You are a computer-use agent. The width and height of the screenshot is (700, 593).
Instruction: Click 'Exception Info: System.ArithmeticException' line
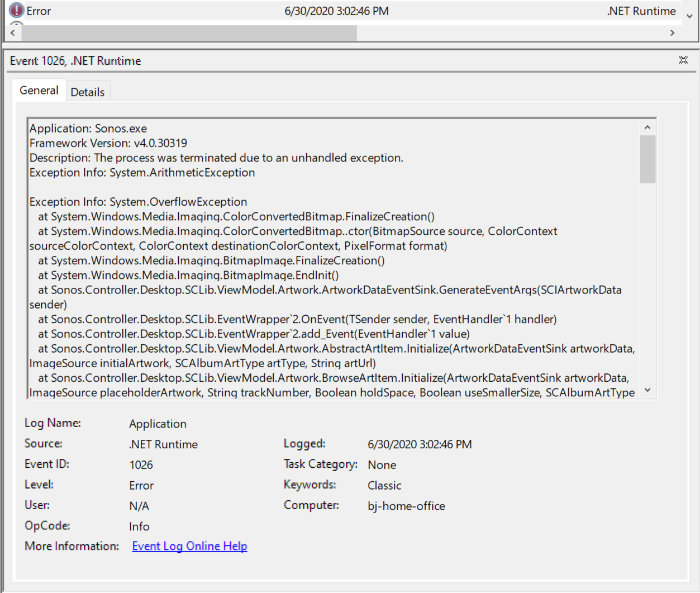click(x=142, y=173)
